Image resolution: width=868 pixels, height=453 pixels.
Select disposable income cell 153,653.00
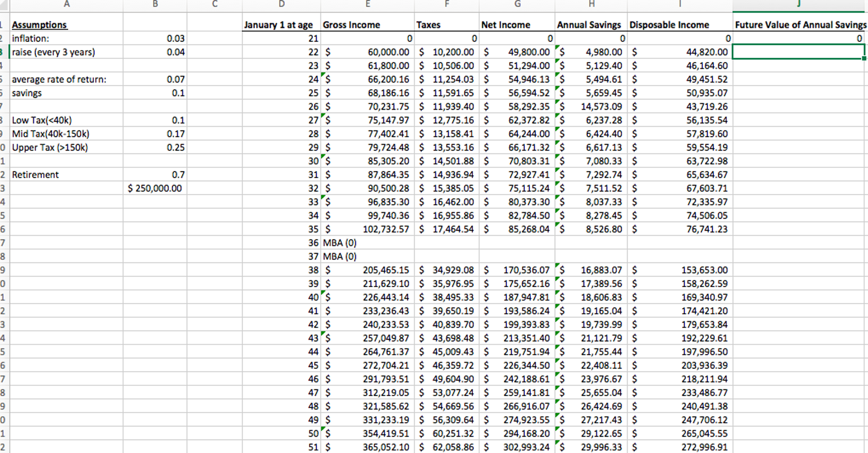coord(680,270)
